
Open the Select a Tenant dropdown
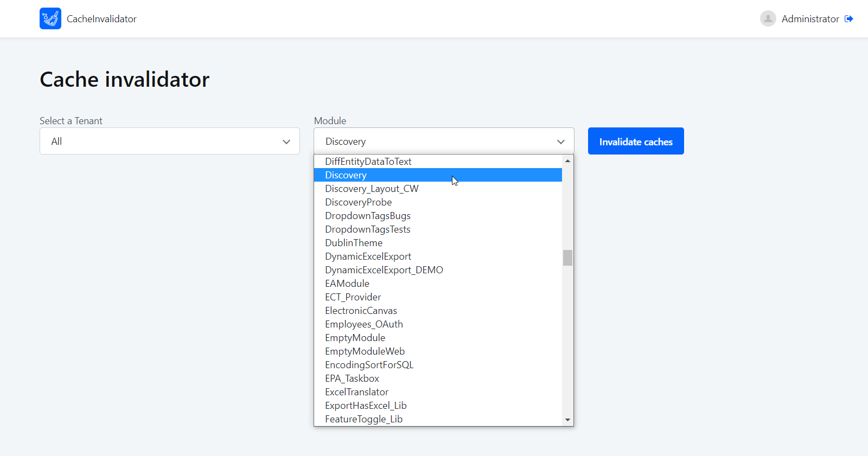tap(170, 141)
